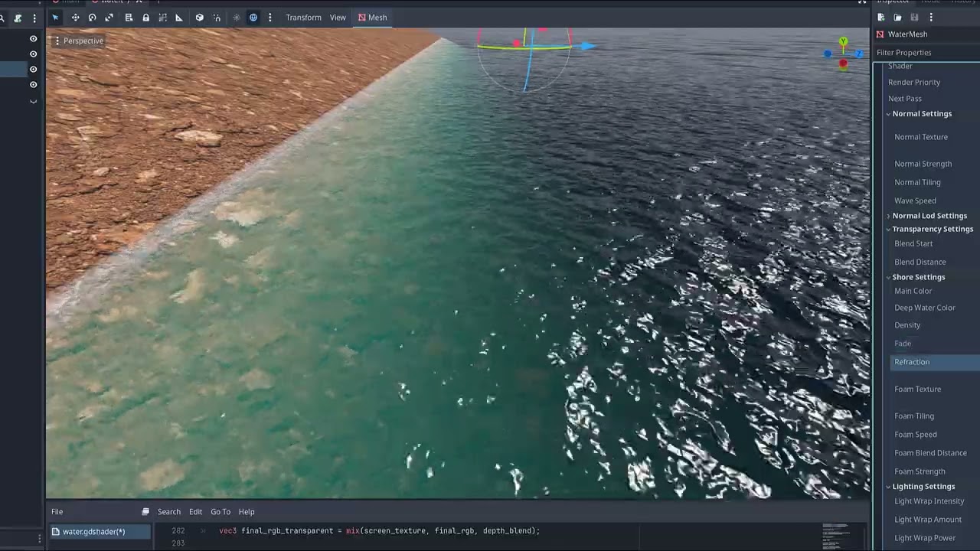Viewport: 980px width, 551px height.
Task: Toggle the preview sunlight icon
Action: (x=236, y=17)
